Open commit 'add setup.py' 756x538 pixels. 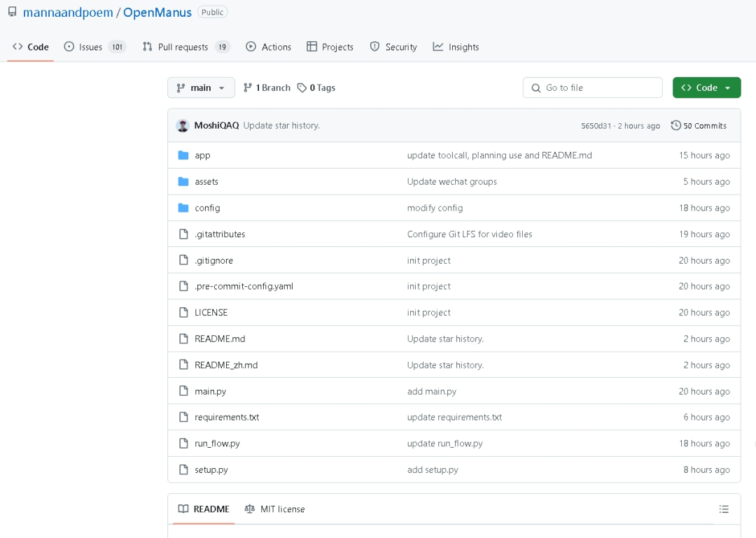click(433, 469)
